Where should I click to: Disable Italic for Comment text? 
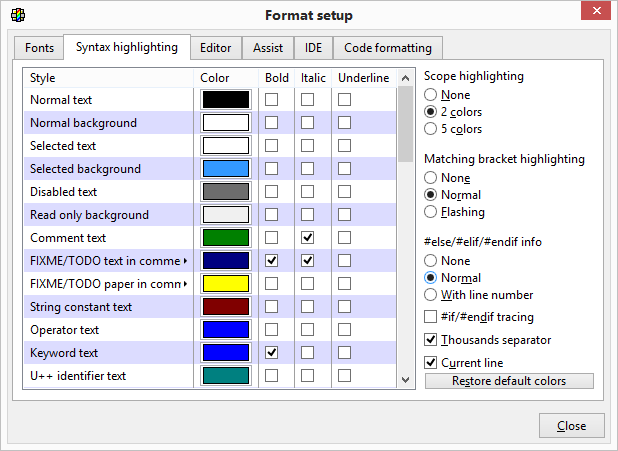click(308, 238)
